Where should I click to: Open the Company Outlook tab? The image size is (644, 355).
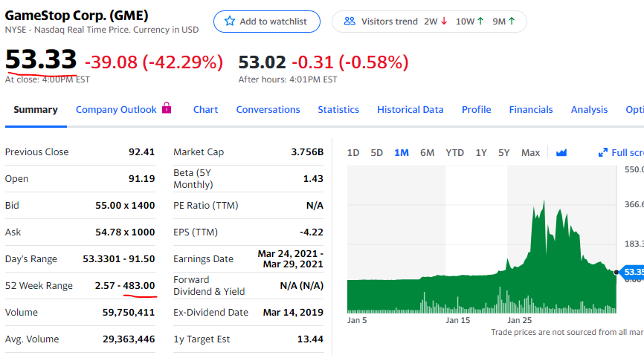(116, 110)
